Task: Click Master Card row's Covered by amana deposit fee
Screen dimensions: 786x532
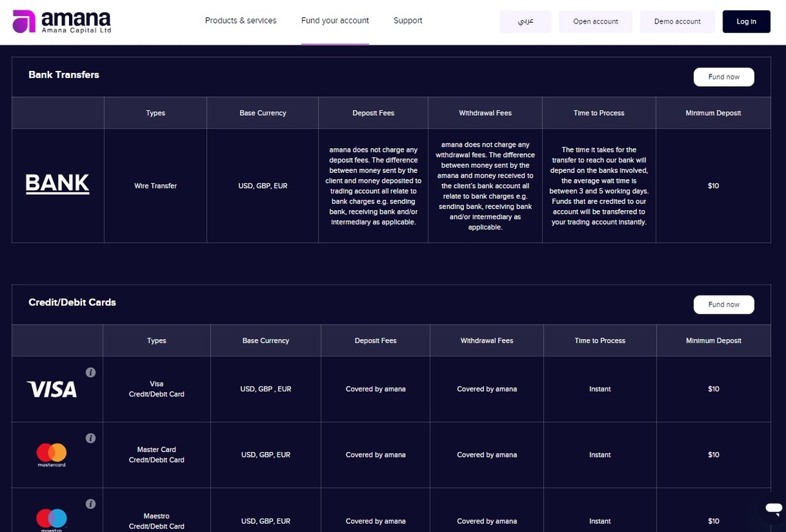Action: pos(376,455)
